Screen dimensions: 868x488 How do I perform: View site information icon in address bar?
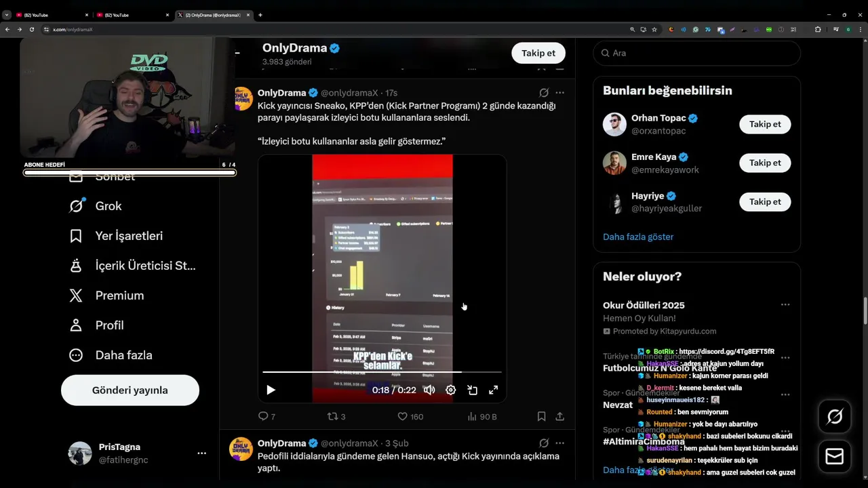coord(47,30)
